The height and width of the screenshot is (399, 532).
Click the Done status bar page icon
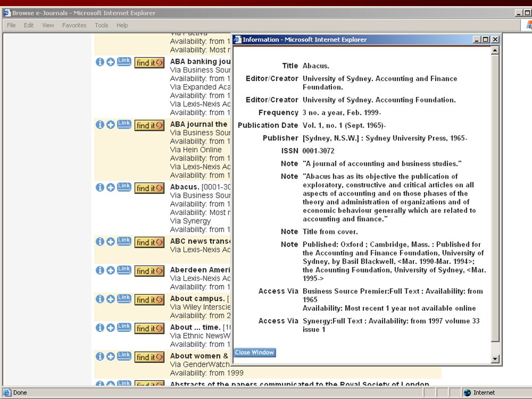(7, 392)
